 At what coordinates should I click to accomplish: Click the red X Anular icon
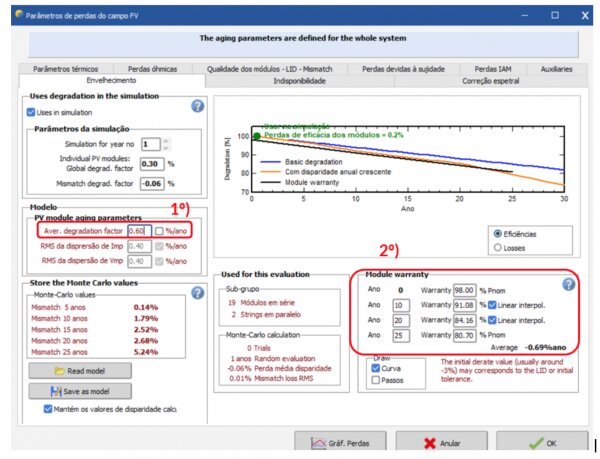[x=431, y=443]
